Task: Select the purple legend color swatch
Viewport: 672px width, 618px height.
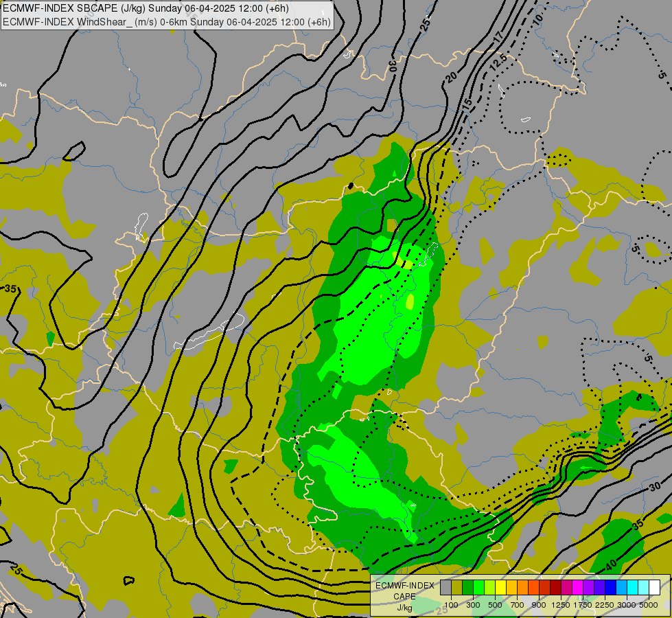Action: pos(588,587)
